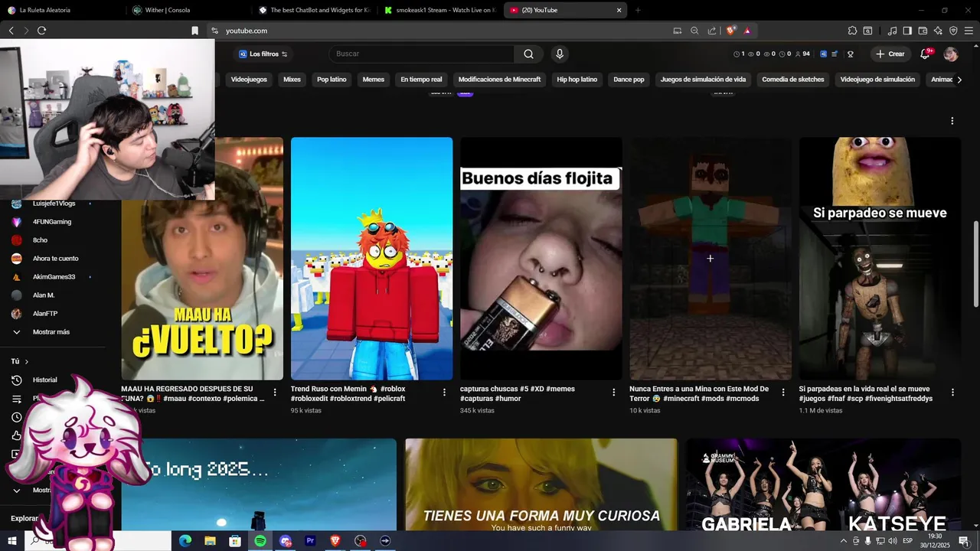Open options for Trend Ruso con Memin short
980x551 pixels.
click(444, 393)
